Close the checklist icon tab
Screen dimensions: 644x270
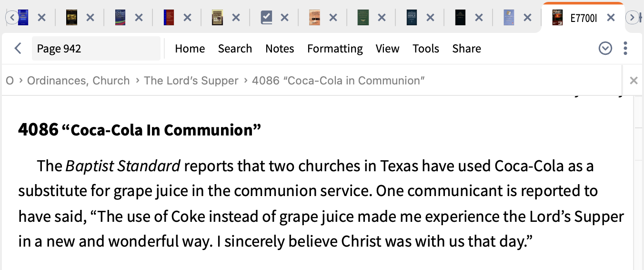[284, 18]
